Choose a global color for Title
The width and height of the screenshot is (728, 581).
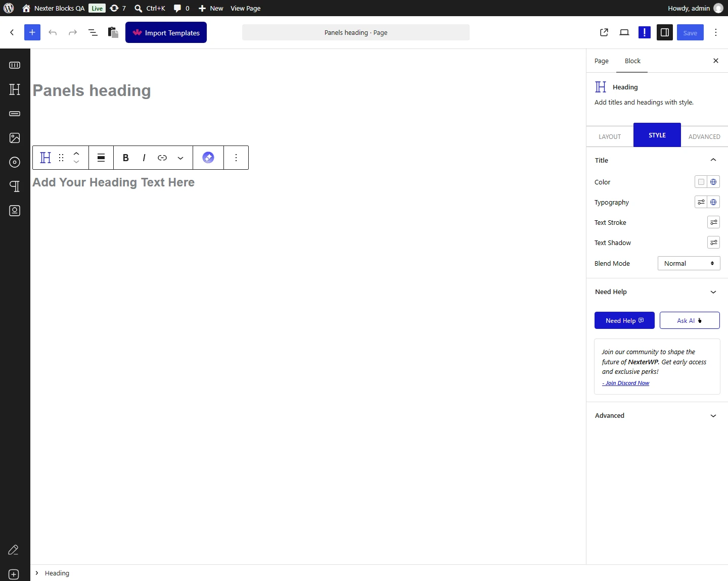(713, 182)
